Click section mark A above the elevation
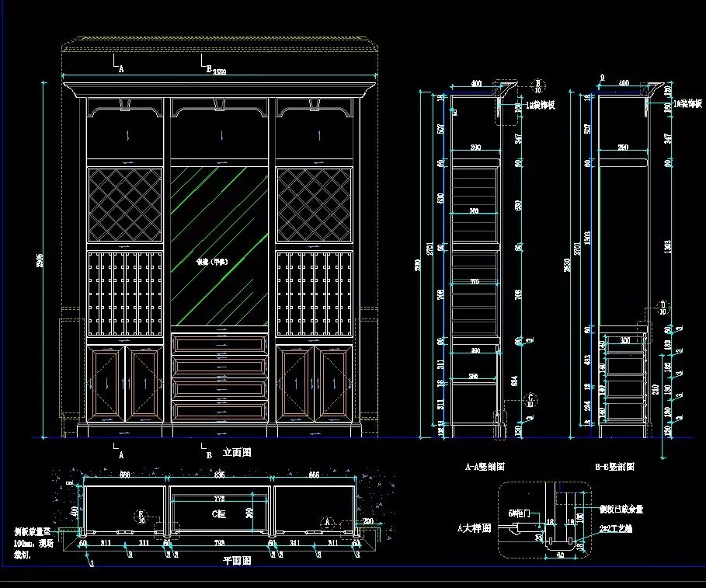 [x=118, y=64]
